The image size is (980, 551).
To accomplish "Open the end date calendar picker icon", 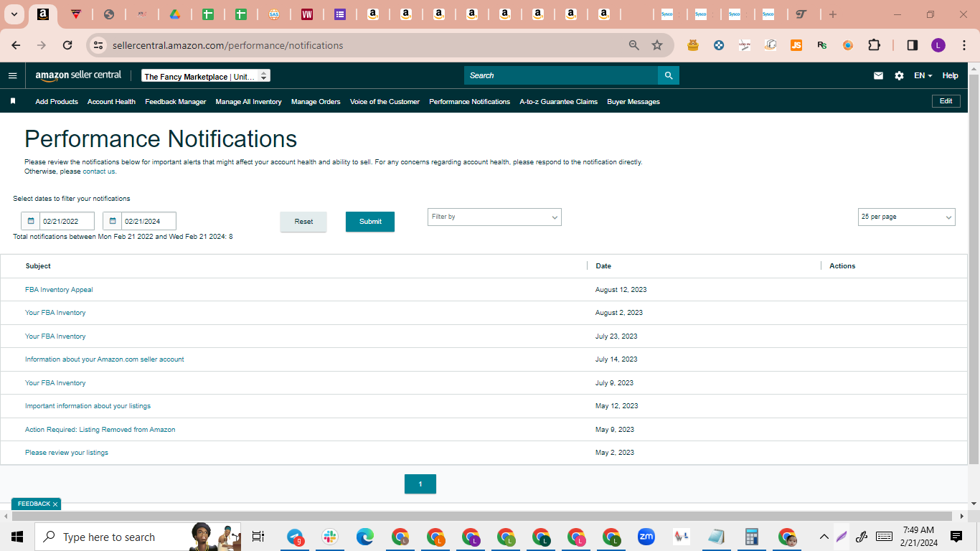I will pyautogui.click(x=113, y=221).
